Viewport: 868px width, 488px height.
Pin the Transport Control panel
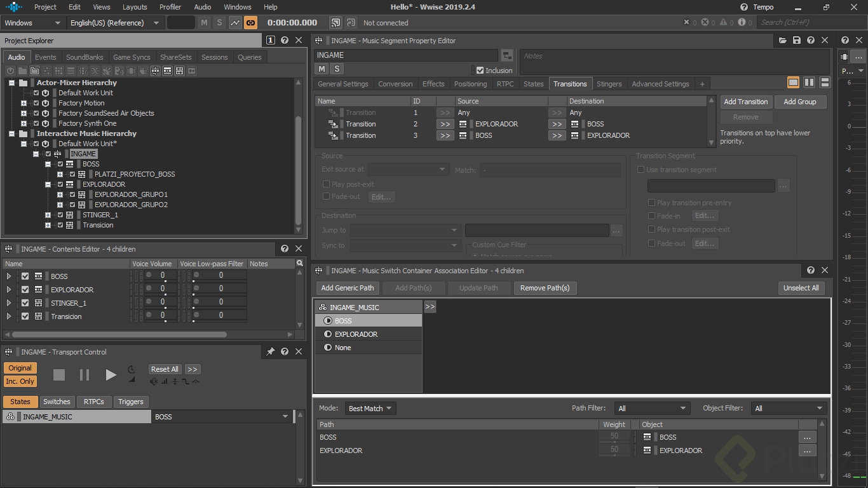pyautogui.click(x=270, y=351)
